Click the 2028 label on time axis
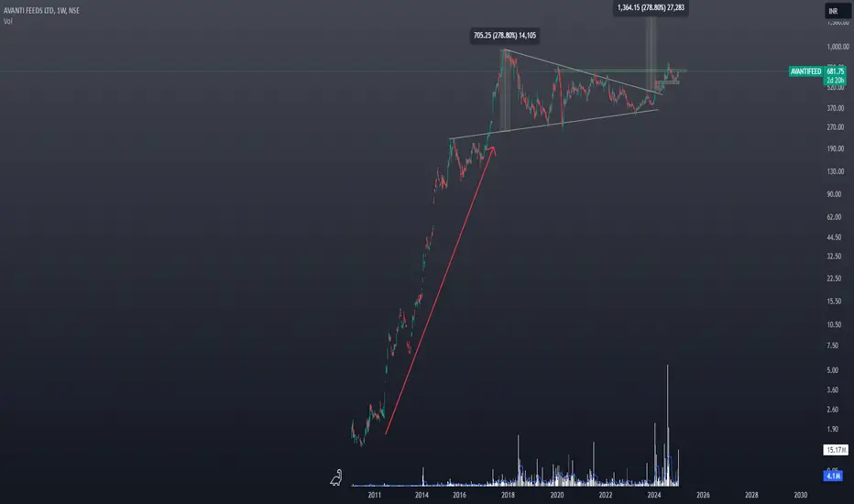This screenshot has height=504, width=854. tap(751, 495)
